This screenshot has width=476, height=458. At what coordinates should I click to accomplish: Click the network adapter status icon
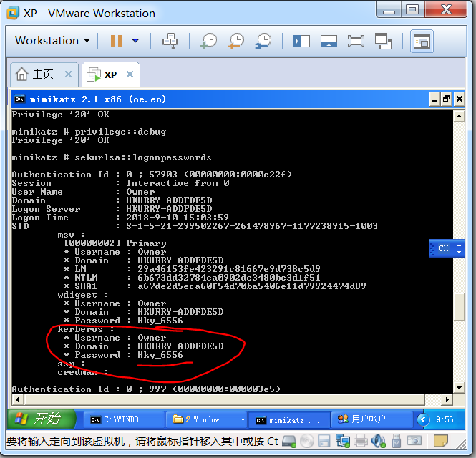[x=343, y=442]
